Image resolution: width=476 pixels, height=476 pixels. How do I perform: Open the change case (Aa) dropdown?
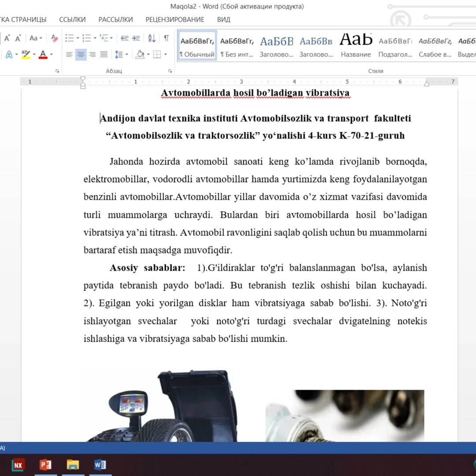(36, 38)
